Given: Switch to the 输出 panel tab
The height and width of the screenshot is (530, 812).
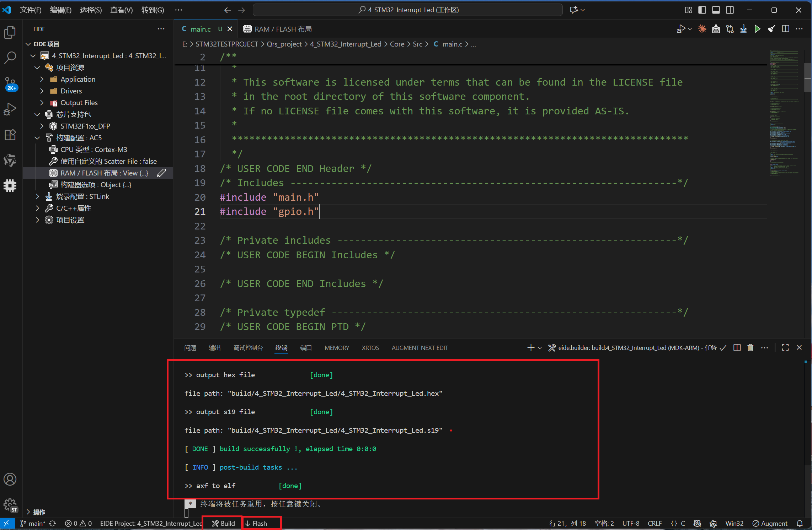Looking at the screenshot, I should click(214, 348).
